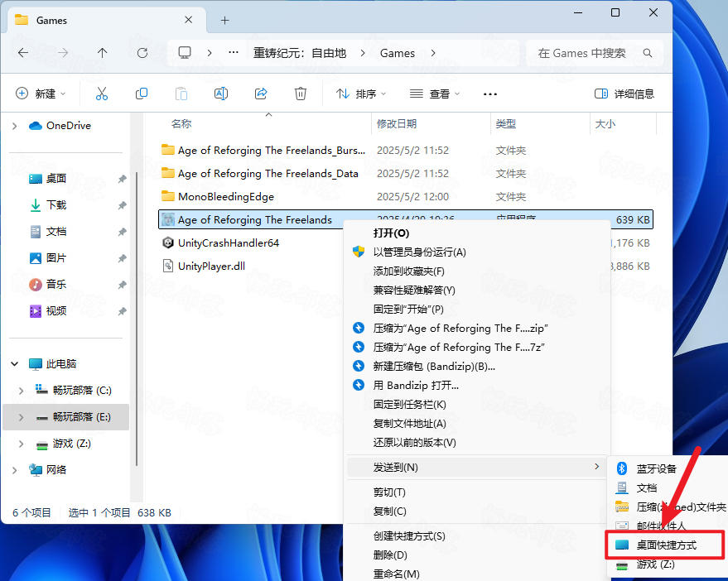Click the breadcrumb ellipsis for hidden path
Viewport: 728px width, 581px height.
point(234,52)
